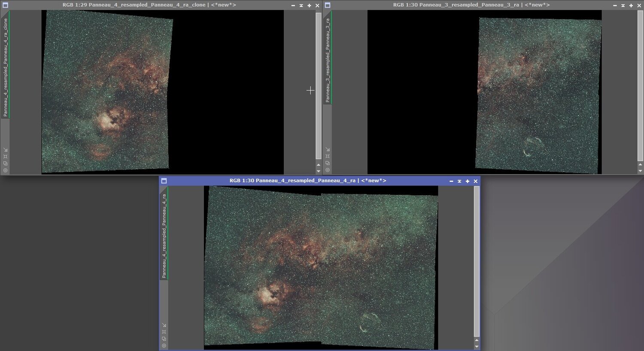Close the Panneau_3_ra image window
Viewport: 644px width, 351px height.
click(x=639, y=6)
